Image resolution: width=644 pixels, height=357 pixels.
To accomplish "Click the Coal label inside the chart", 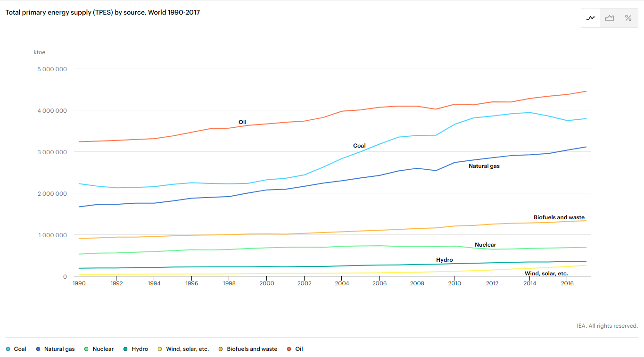I will pyautogui.click(x=359, y=146).
